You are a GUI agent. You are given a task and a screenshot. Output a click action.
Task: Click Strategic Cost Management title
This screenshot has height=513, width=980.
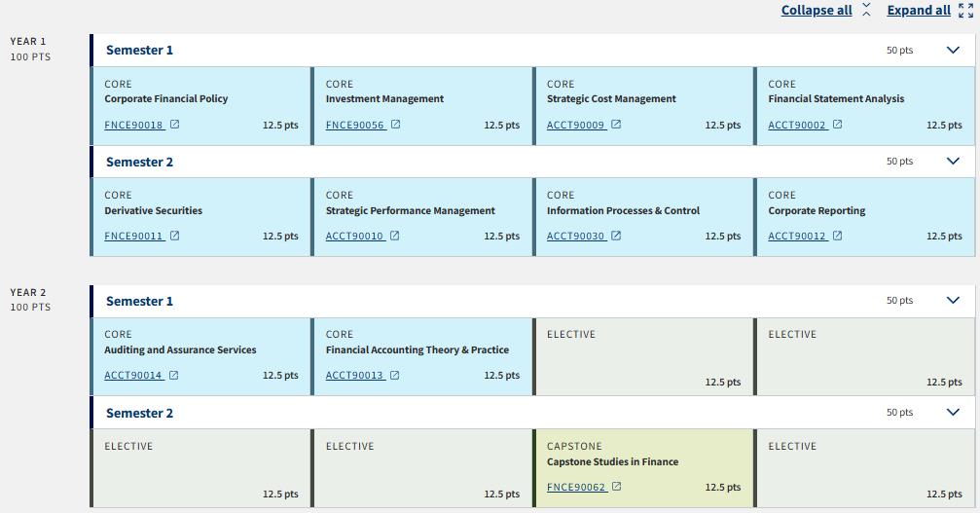[611, 98]
